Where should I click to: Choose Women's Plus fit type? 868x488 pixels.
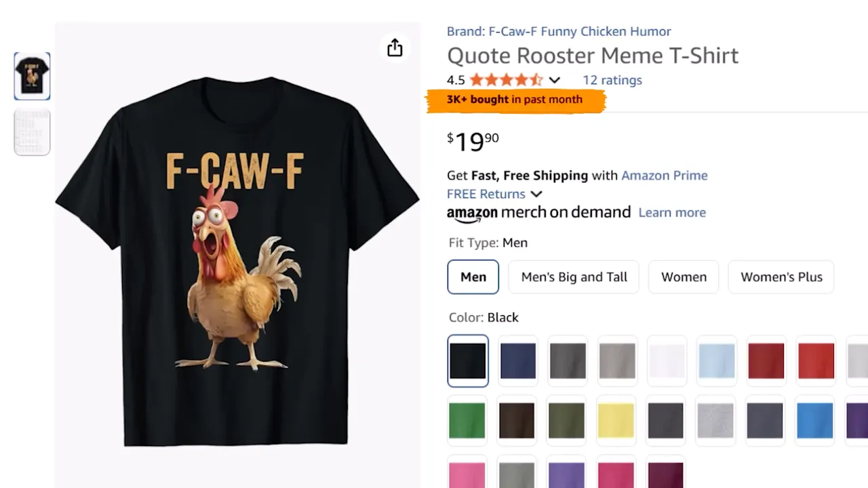coord(781,277)
